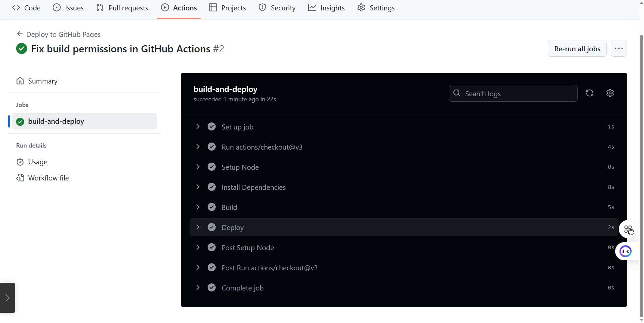644x323 pixels.
Task: Open the Issues tab
Action: (68, 8)
